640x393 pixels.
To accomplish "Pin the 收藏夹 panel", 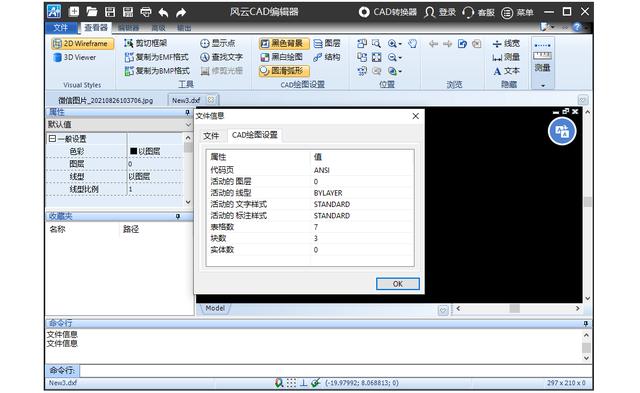I will [178, 216].
